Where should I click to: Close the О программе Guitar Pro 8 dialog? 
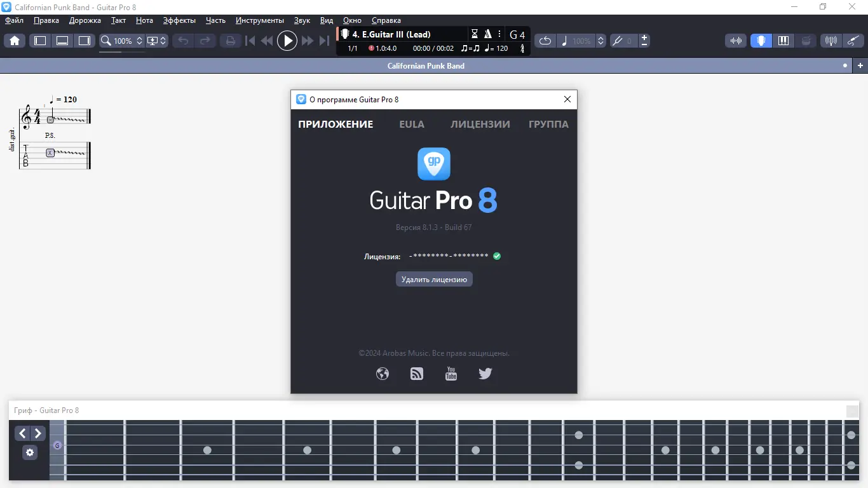pyautogui.click(x=567, y=99)
